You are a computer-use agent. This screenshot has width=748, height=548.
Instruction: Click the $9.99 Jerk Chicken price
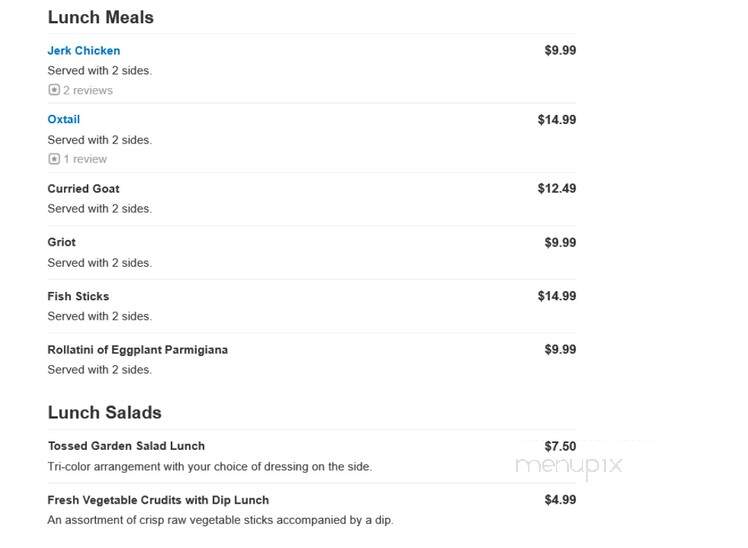560,50
